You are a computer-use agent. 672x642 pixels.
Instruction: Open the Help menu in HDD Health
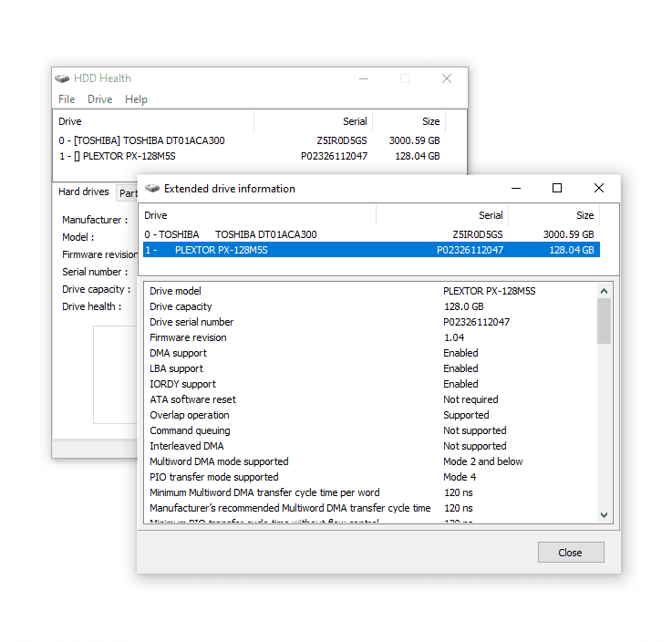pos(136,99)
